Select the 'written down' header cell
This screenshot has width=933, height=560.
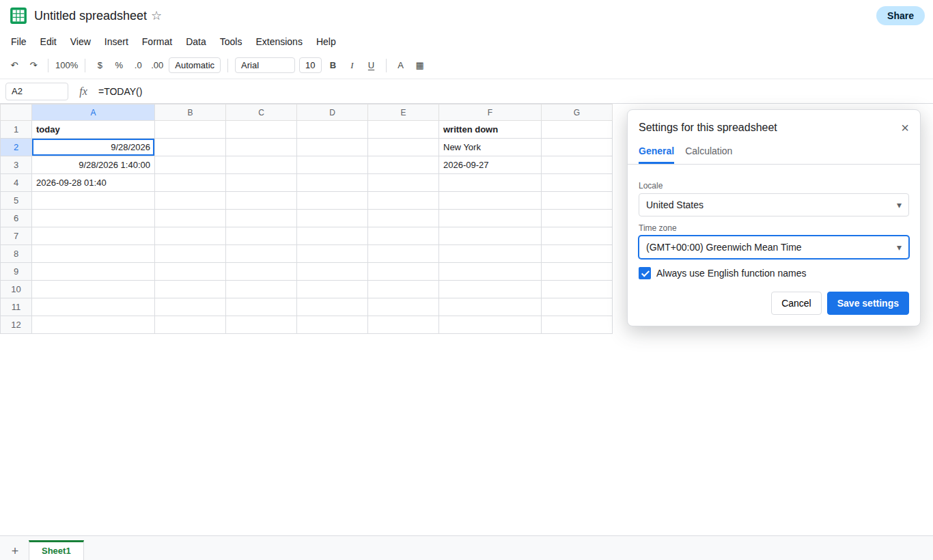[490, 130]
